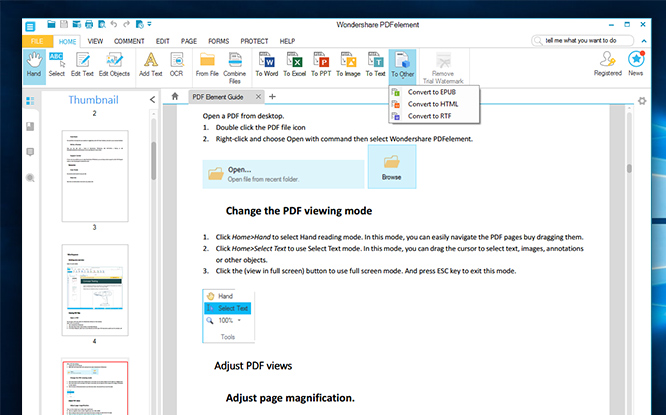
Task: Switch to the EDIT tab
Action: point(163,41)
